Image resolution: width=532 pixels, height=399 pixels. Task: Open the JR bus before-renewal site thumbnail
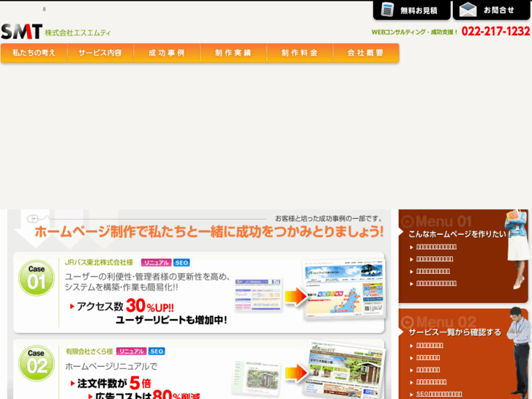tap(258, 295)
